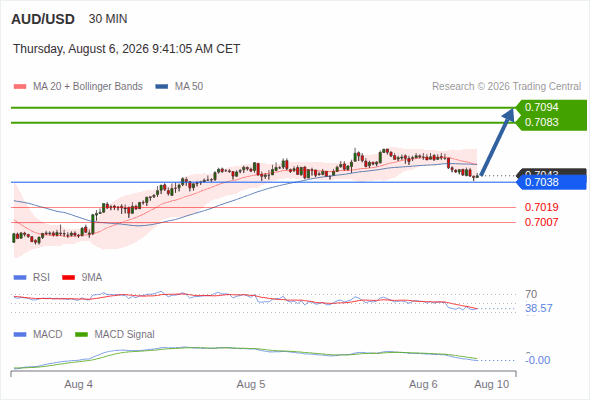Click the green MACD Signal legend icon
Image resolution: width=590 pixels, height=400 pixels.
pos(81,335)
